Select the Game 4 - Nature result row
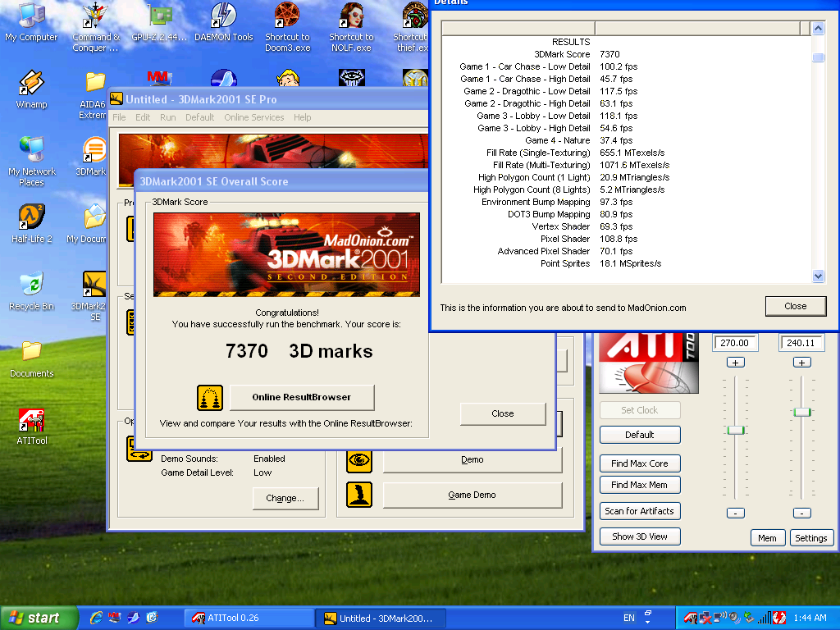840x630 pixels. [626, 140]
